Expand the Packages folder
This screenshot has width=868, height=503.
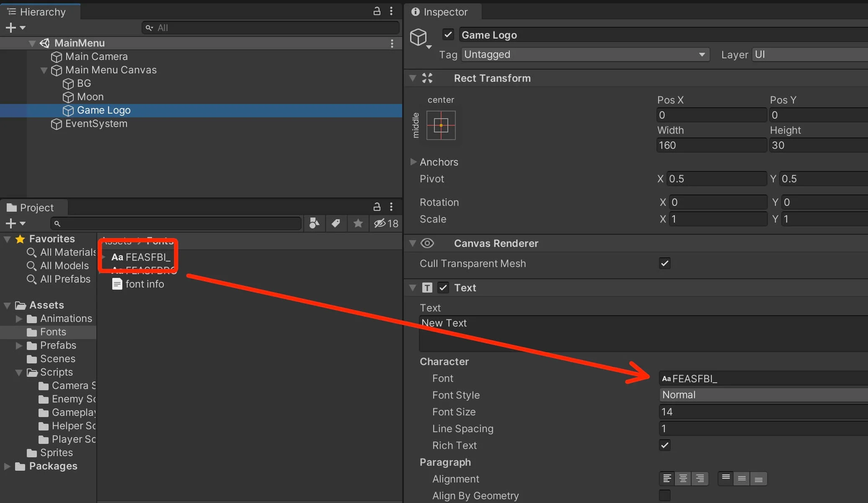click(x=7, y=466)
